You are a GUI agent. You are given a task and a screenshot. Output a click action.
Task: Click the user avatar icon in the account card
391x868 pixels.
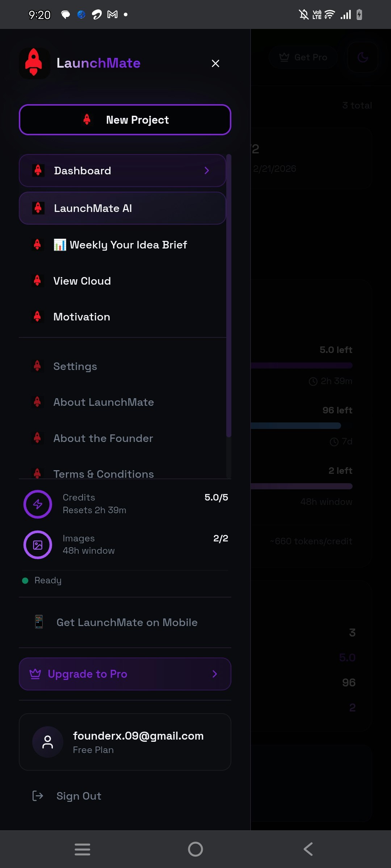[x=47, y=742]
